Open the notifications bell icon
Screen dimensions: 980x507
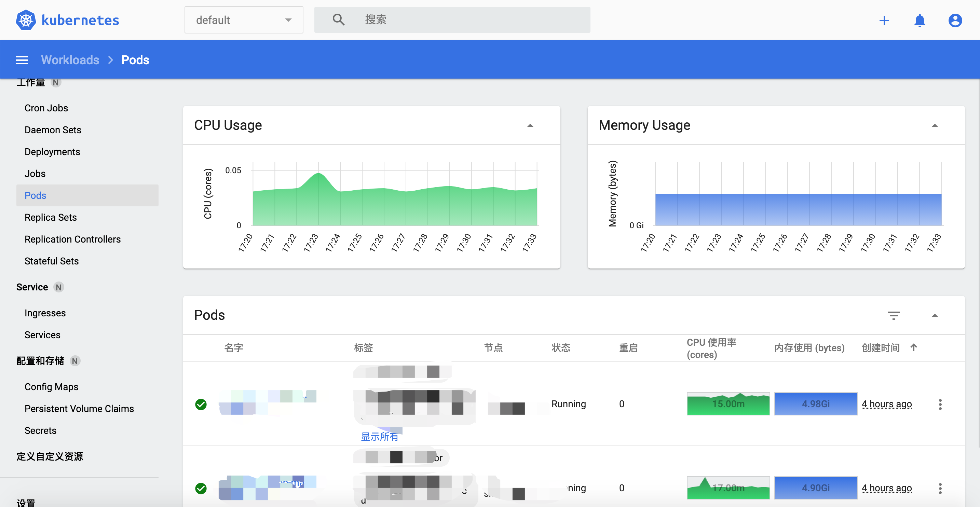click(x=920, y=20)
